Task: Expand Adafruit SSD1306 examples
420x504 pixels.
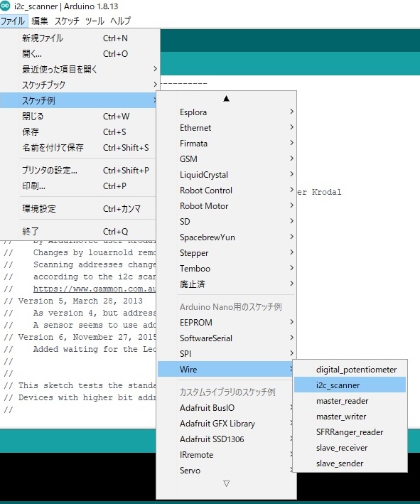Action: coord(226,439)
